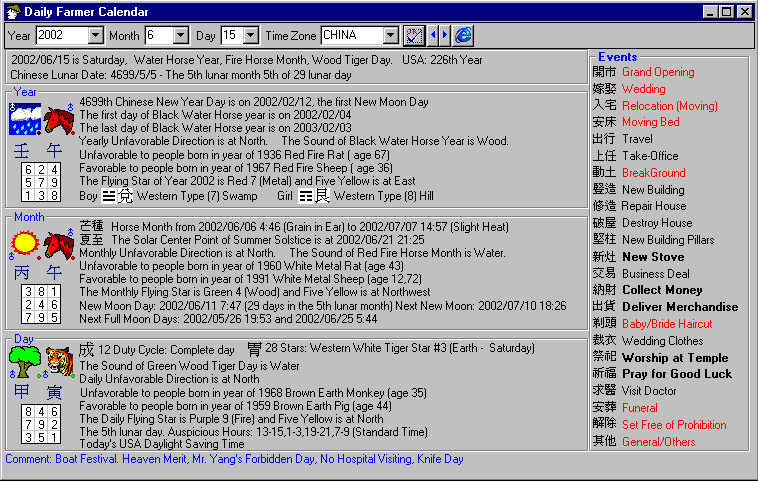Screen dimensions: 758x482
Task: Expand the Year dropdown
Action: (96, 35)
